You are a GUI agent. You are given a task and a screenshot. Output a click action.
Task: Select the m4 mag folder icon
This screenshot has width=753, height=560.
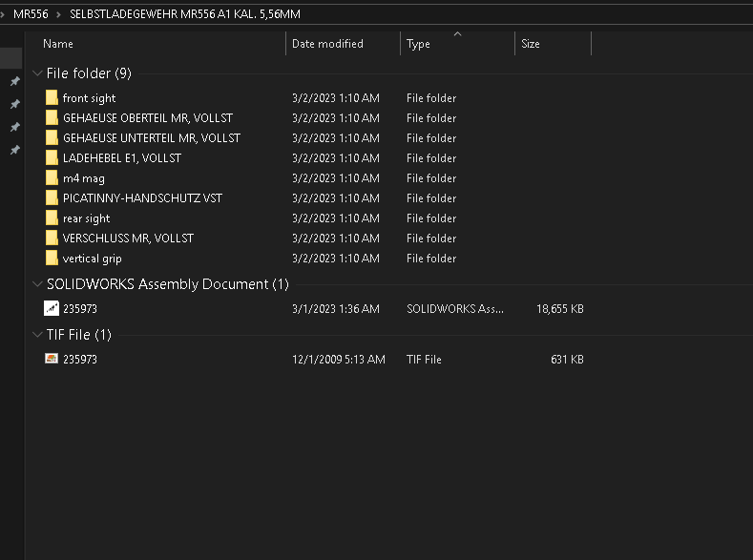click(52, 177)
